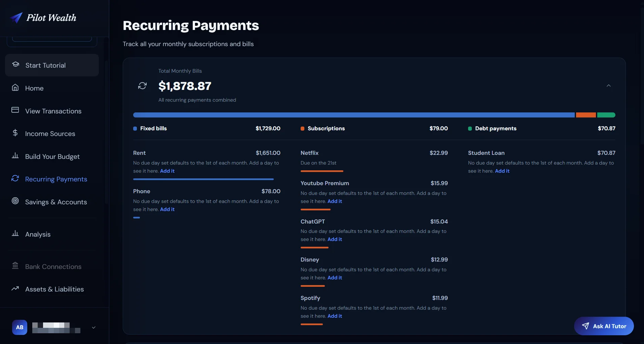Click the refresh icon next to Total Monthly Bills

coord(142,86)
